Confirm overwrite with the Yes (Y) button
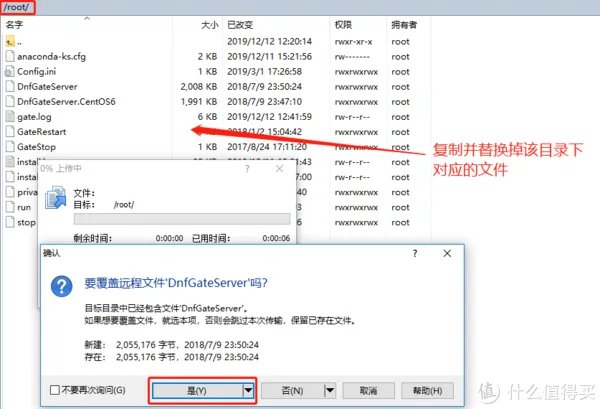This screenshot has height=409, width=600. (198, 391)
